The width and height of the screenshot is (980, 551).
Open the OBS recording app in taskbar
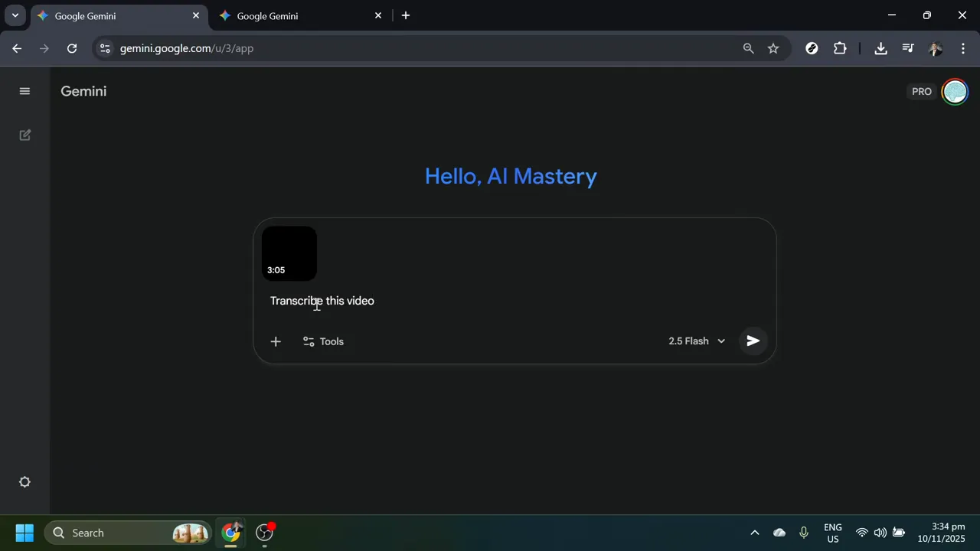[264, 533]
